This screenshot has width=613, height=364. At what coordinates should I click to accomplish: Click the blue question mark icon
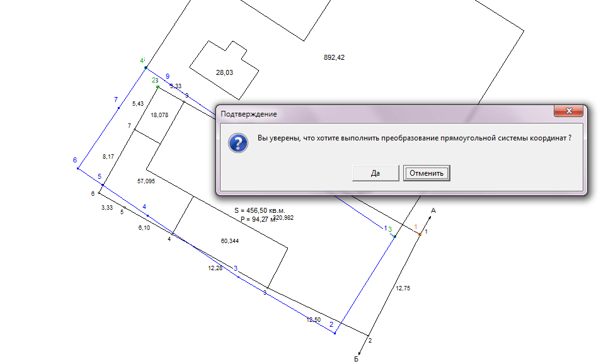[x=238, y=143]
